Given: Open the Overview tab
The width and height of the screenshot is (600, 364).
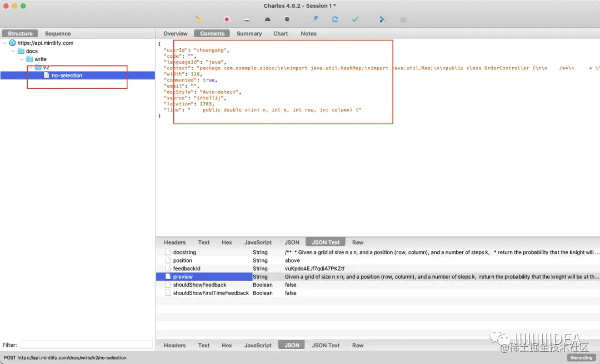Looking at the screenshot, I should 175,33.
